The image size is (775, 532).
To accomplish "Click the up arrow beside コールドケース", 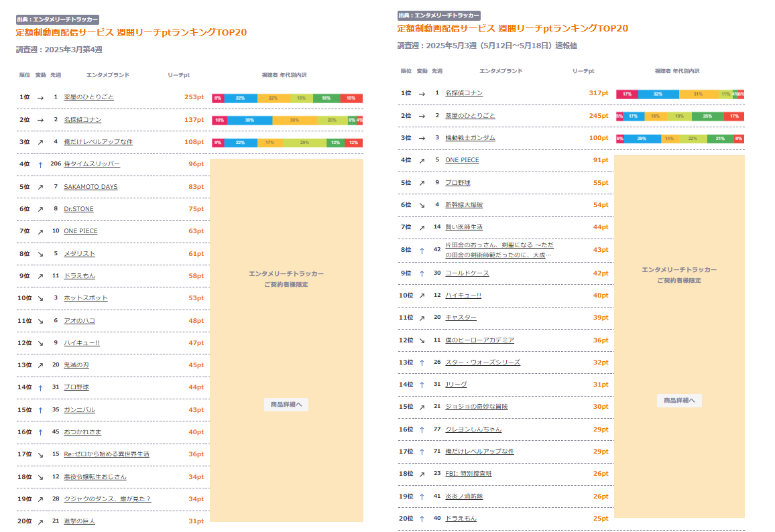I will (422, 273).
